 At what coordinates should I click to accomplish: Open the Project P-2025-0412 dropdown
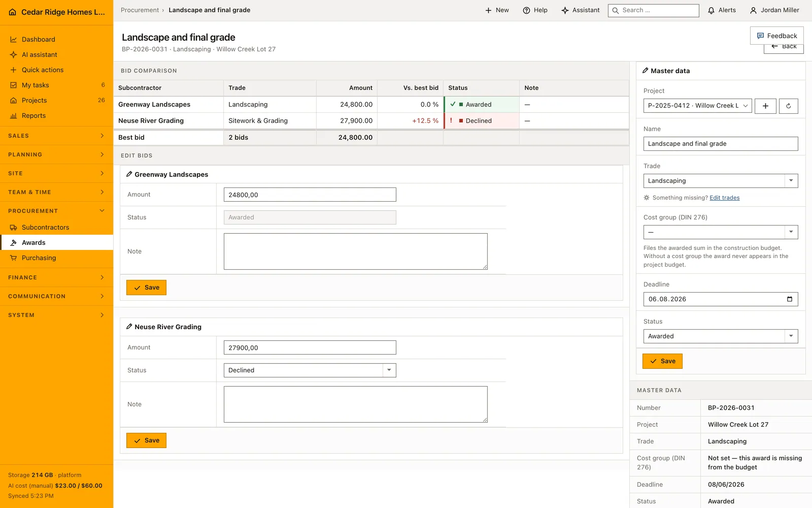click(x=698, y=106)
